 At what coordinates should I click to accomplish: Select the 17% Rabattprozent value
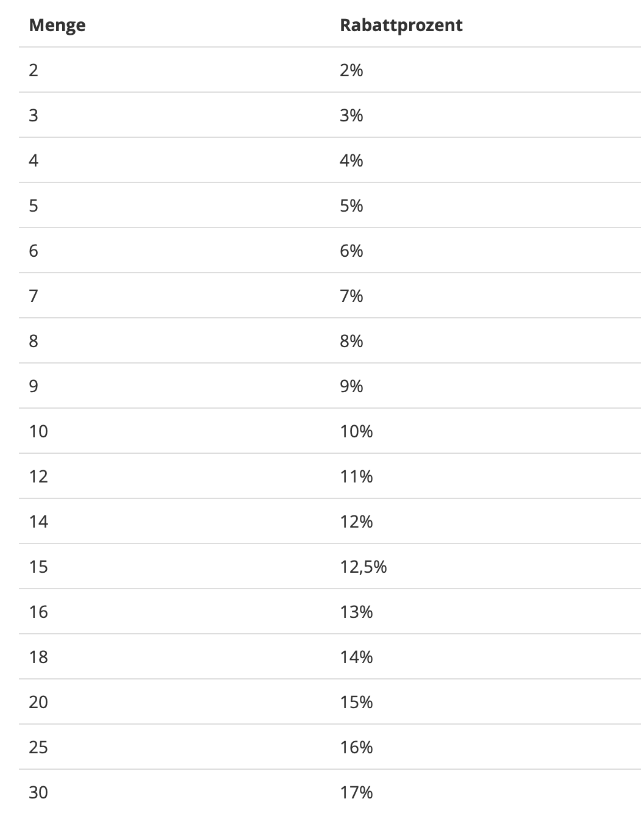[356, 792]
